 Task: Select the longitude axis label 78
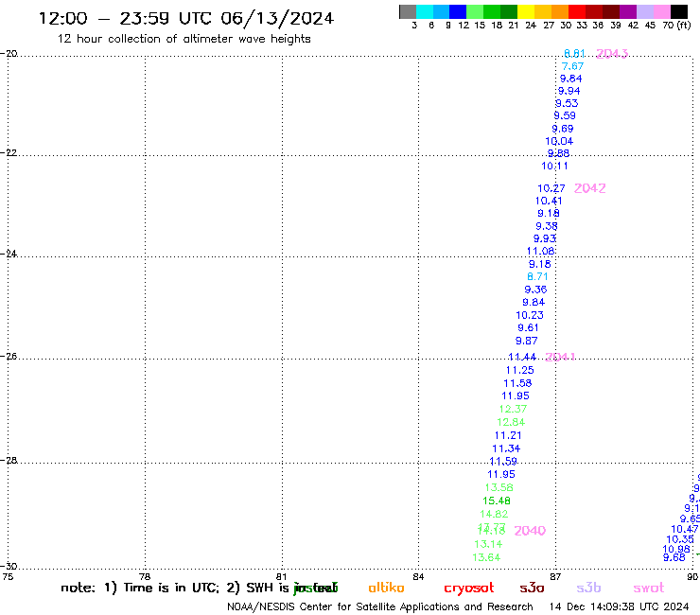(145, 576)
